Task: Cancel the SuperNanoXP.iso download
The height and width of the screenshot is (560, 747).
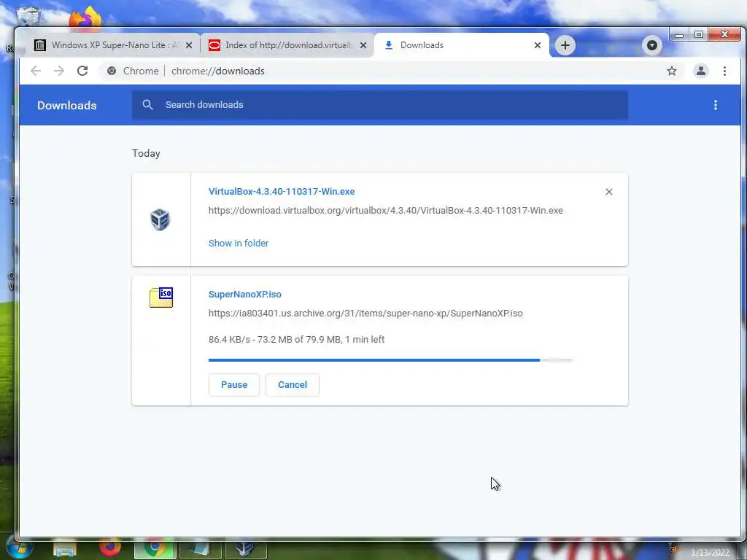Action: 293,385
